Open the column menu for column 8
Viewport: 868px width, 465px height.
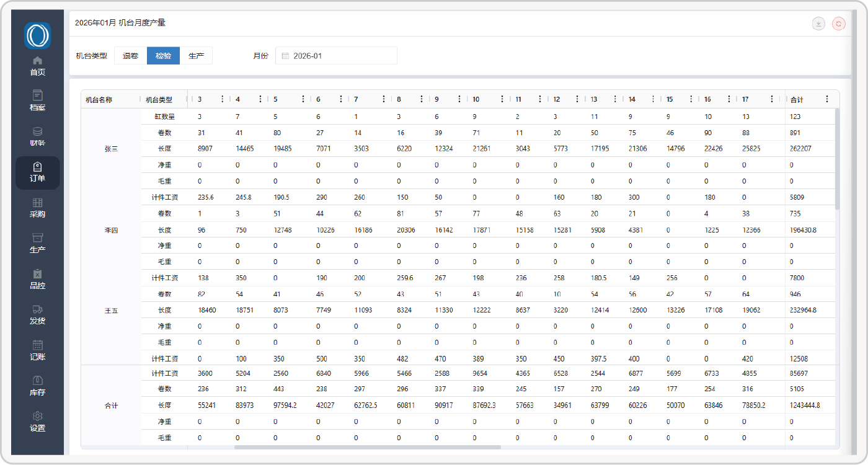tap(422, 99)
